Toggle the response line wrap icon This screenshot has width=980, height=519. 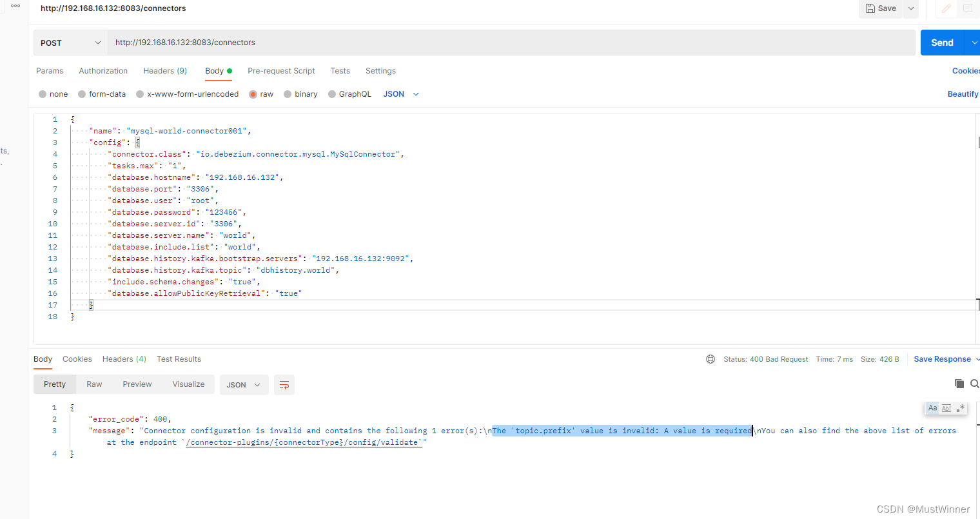(x=284, y=385)
